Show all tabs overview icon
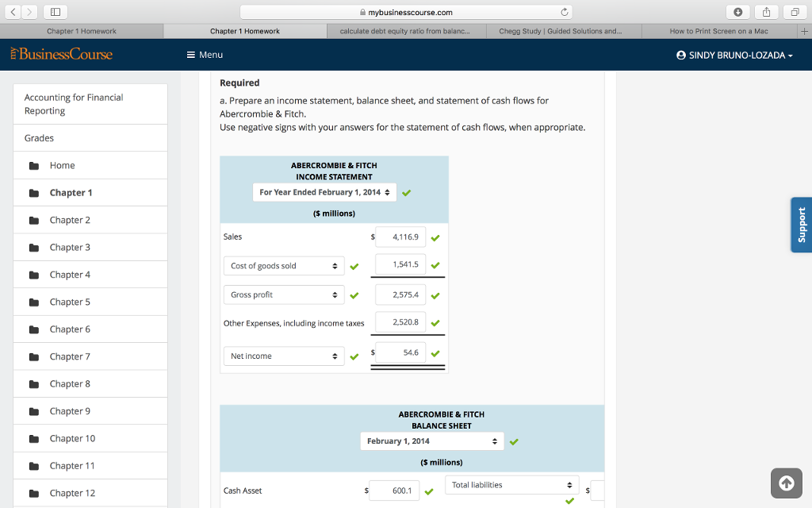812x508 pixels. (795, 12)
